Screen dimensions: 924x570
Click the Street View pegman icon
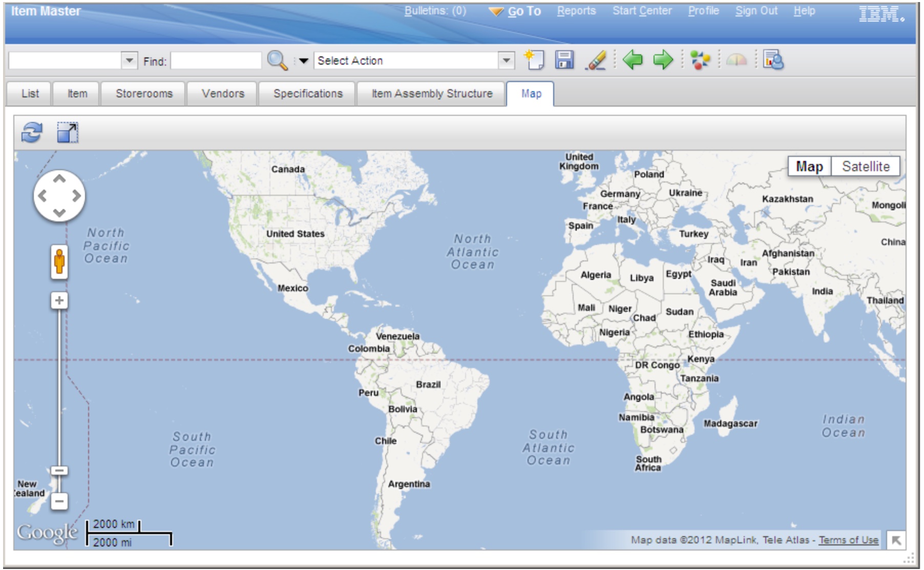coord(59,262)
